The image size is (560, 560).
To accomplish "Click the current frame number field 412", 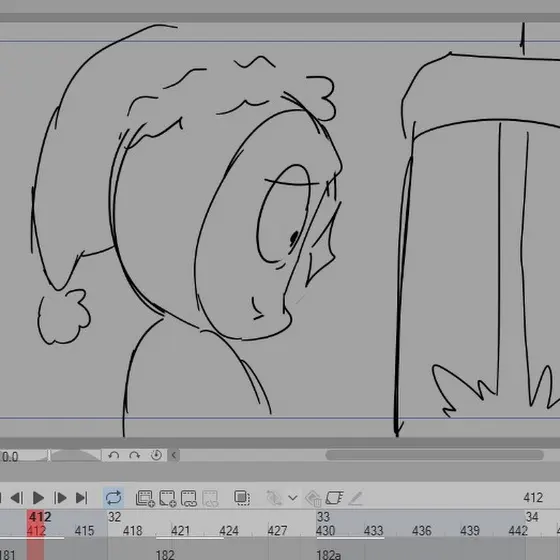I will point(533,498).
